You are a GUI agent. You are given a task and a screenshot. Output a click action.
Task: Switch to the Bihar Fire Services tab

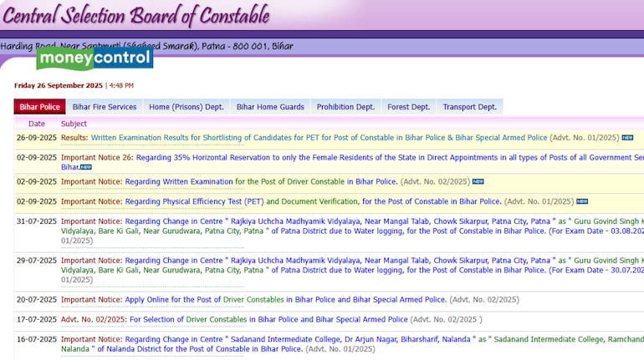point(104,107)
